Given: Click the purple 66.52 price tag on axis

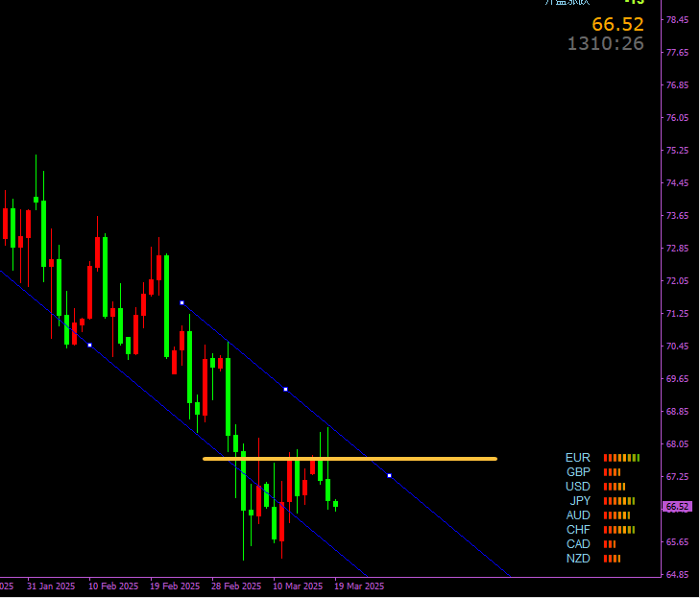Looking at the screenshot, I should coord(677,507).
